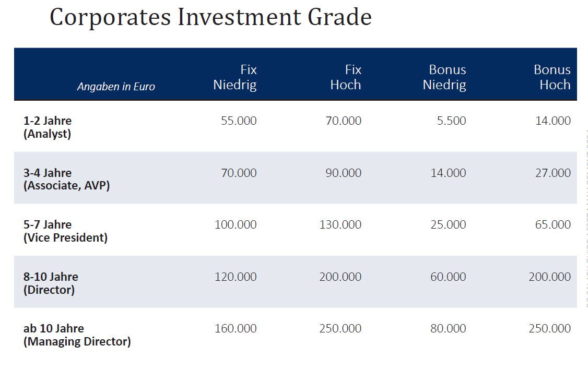Image resolution: width=588 pixels, height=369 pixels.
Task: Select the Angaben in Euro header label
Action: click(x=116, y=87)
